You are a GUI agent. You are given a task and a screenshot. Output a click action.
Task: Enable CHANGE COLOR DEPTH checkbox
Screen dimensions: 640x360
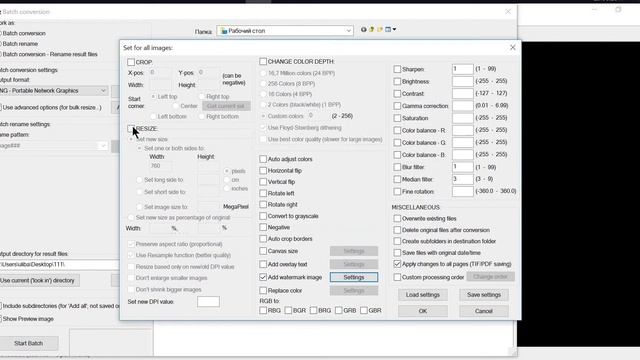coord(263,62)
